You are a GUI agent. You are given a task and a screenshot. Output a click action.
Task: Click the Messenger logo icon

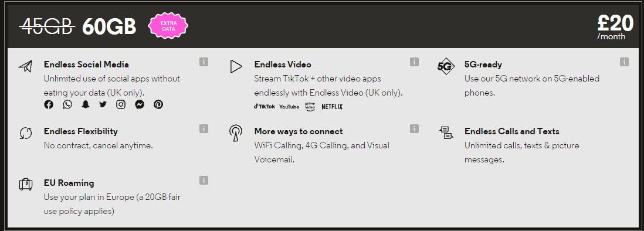click(x=140, y=104)
